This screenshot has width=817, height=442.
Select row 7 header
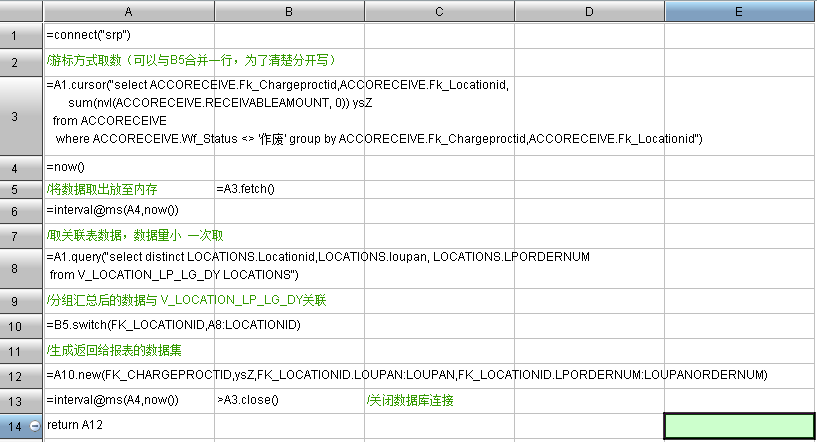click(x=21, y=236)
